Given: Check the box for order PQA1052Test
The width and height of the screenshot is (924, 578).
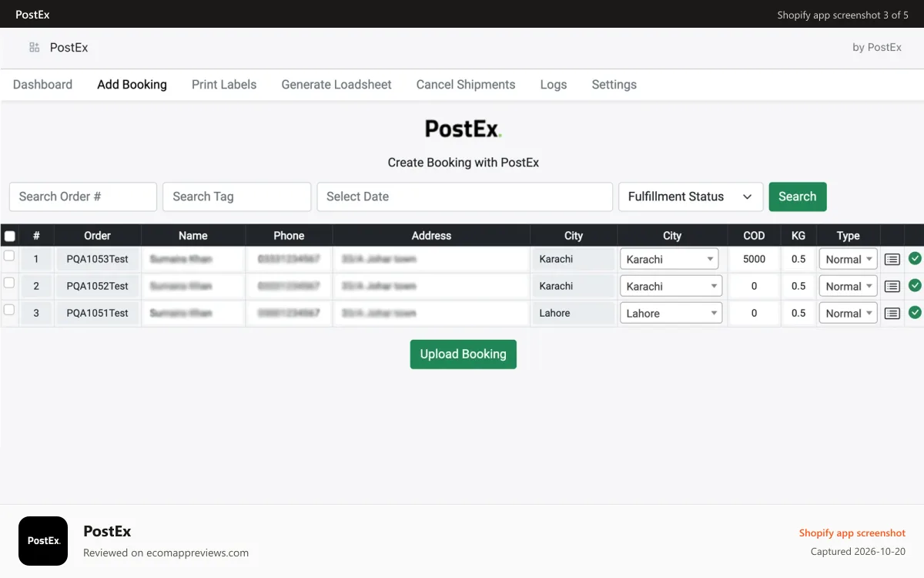Looking at the screenshot, I should click(9, 283).
